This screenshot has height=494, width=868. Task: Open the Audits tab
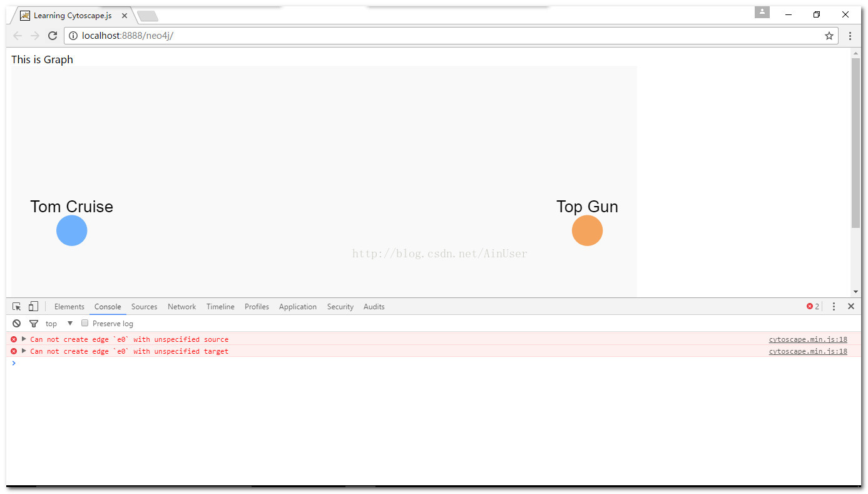(x=374, y=307)
